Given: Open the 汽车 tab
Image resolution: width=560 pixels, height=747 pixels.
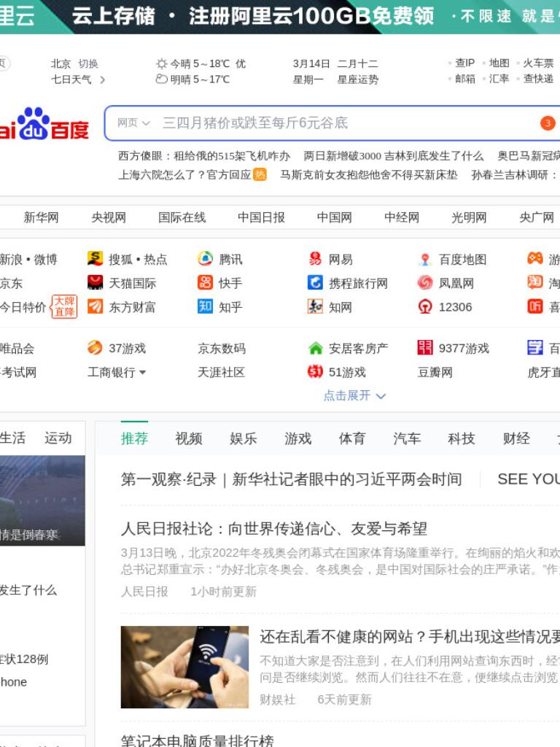Looking at the screenshot, I should [x=407, y=438].
